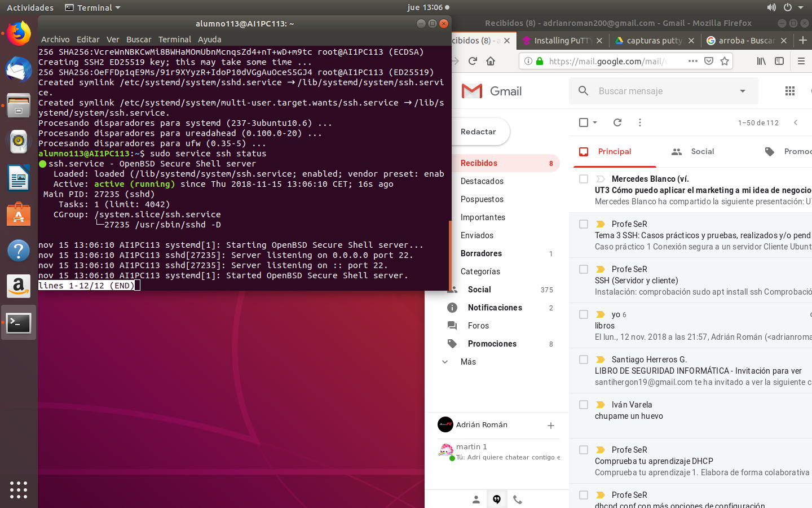This screenshot has width=812, height=508.
Task: Open the select-all dropdown arrow in Gmail
Action: click(595, 122)
